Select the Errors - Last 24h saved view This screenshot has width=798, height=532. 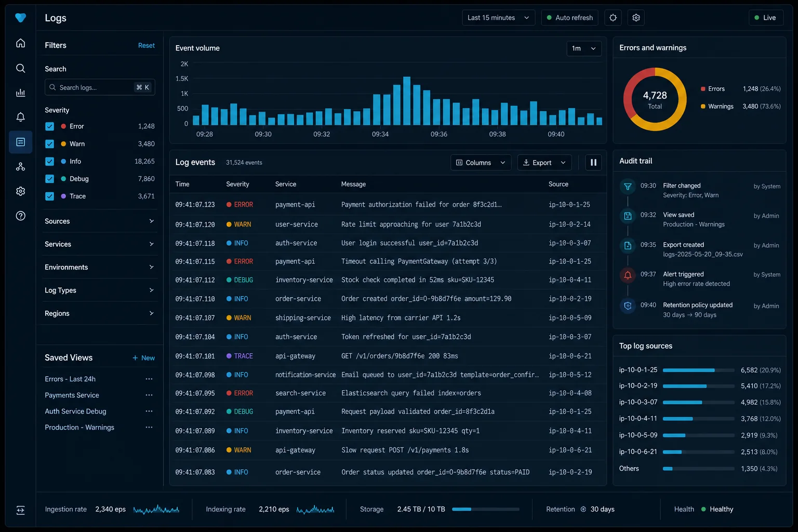point(70,379)
